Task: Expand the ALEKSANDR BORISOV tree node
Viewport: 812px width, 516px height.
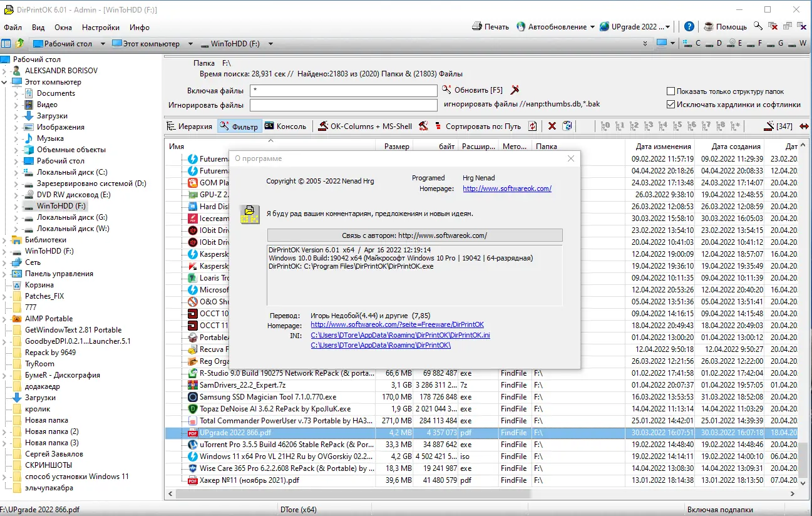Action: [x=4, y=71]
